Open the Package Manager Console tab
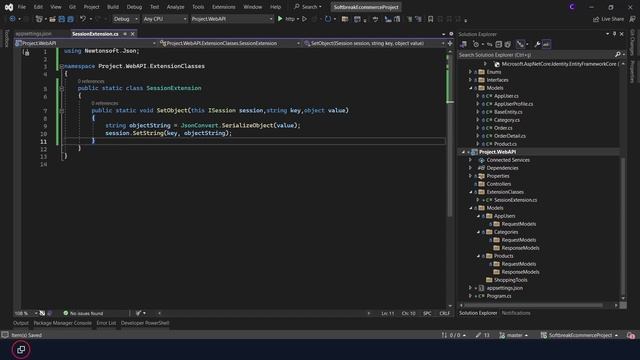The width and height of the screenshot is (640, 360). [62, 323]
